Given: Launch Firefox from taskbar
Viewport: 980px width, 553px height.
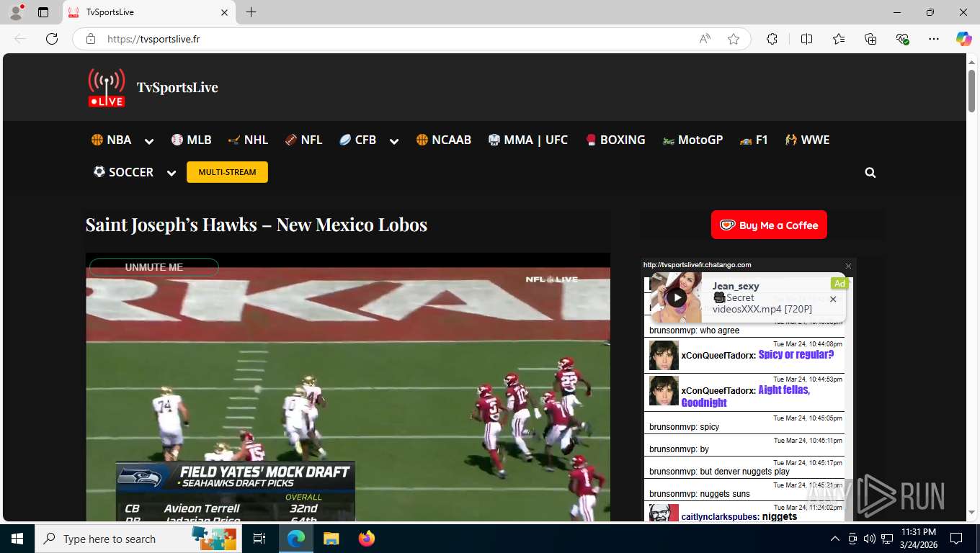Looking at the screenshot, I should point(367,539).
